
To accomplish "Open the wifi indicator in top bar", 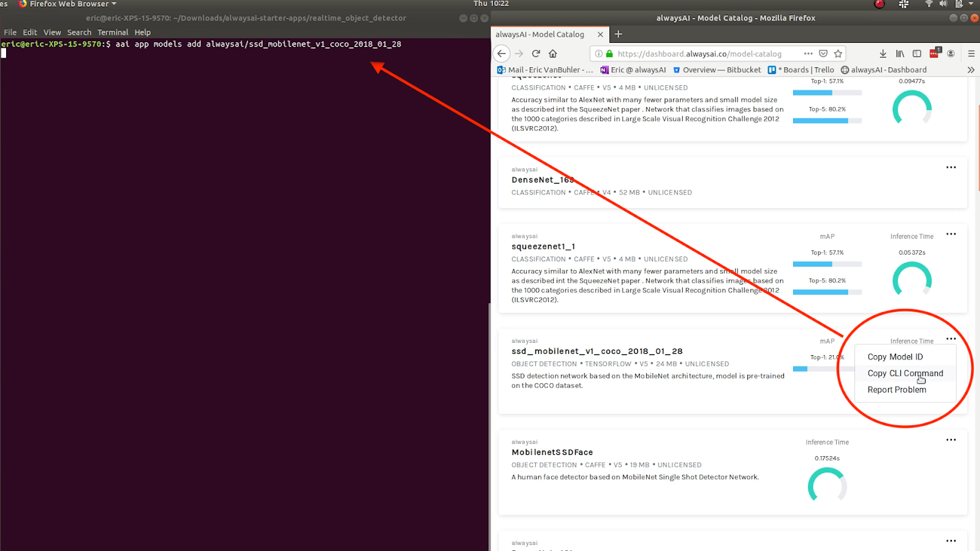I will coord(929,4).
